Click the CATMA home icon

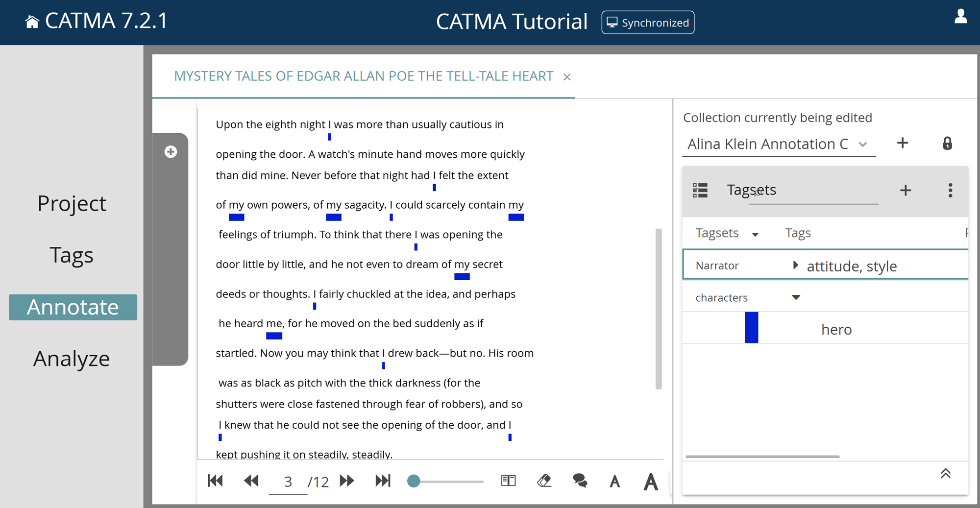[x=32, y=22]
